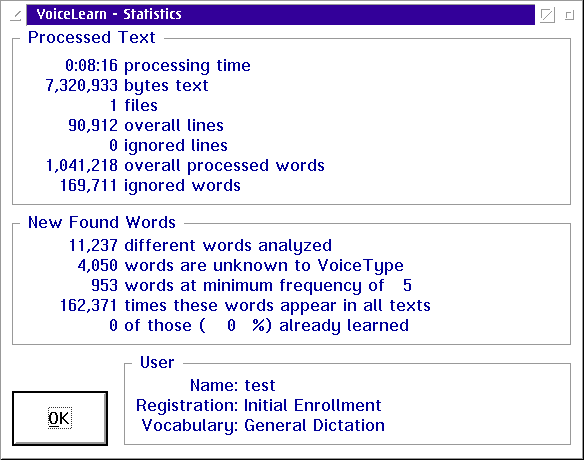Viewport: 584px width, 460px height.
Task: Click the 90,912 overall lines entry
Action: point(146,126)
